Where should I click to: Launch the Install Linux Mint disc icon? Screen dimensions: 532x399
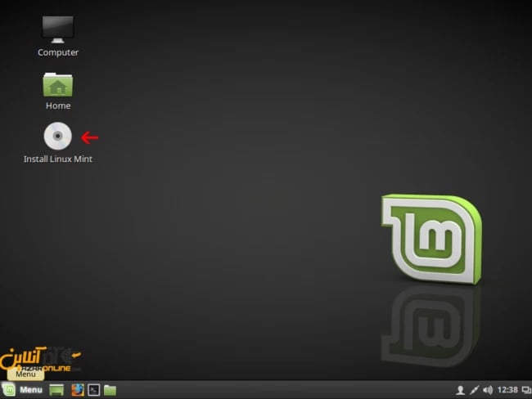pos(57,136)
